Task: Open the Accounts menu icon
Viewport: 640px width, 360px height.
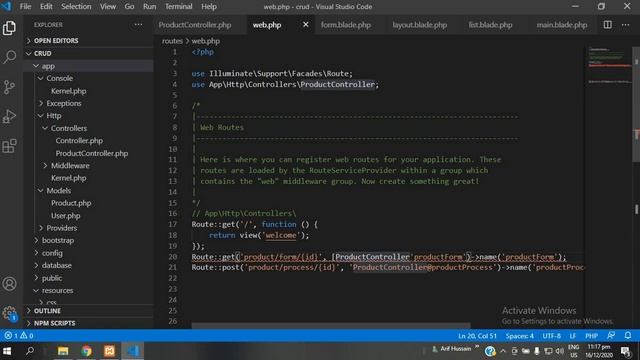Action: (9, 284)
